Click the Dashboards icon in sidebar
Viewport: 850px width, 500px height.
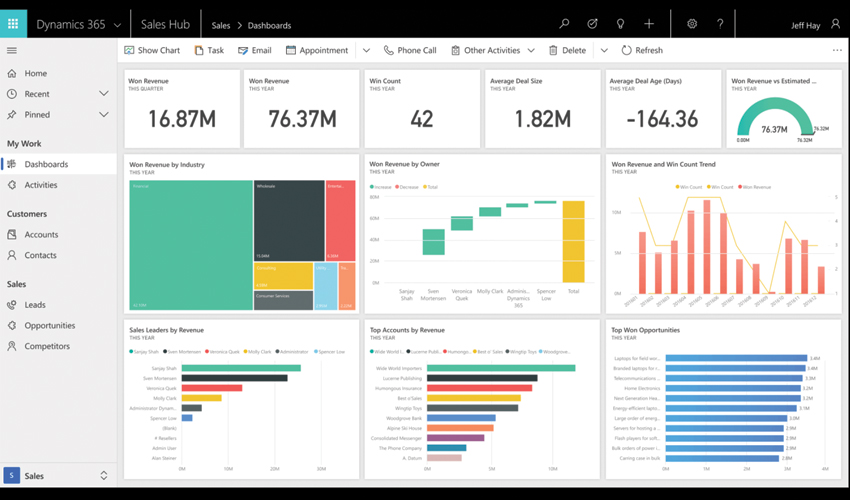pos(11,164)
